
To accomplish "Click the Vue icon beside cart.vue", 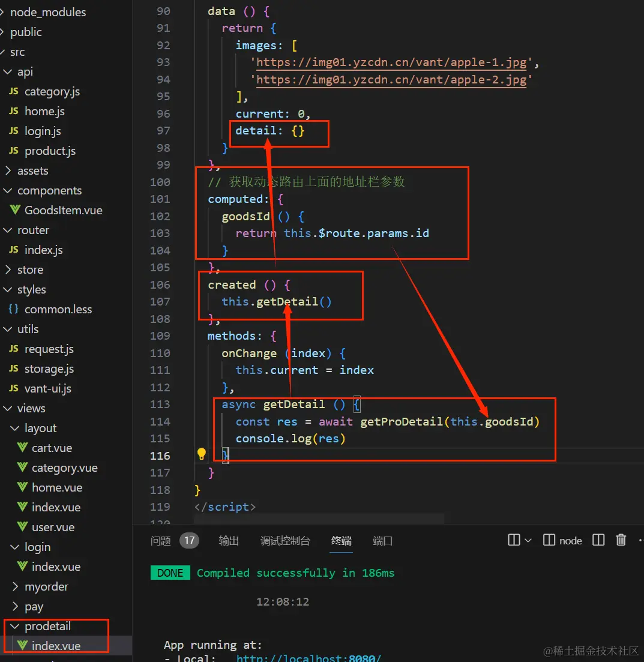I will 22,448.
